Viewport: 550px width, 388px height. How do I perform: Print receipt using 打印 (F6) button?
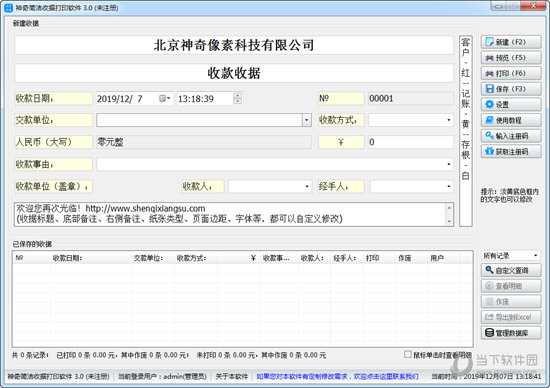(511, 73)
